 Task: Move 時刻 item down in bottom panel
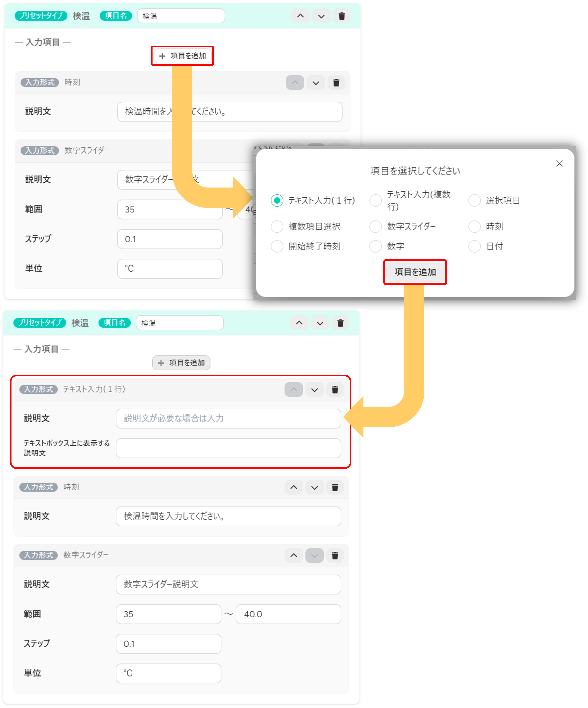pos(314,487)
